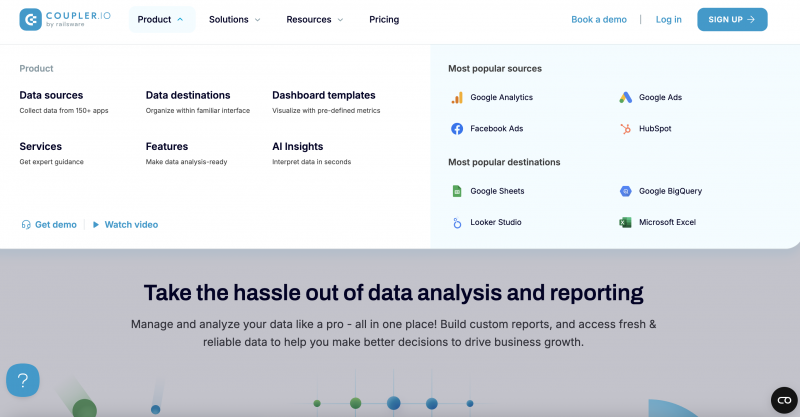Open the AI Insights entry
The height and width of the screenshot is (417, 800).
point(297,146)
